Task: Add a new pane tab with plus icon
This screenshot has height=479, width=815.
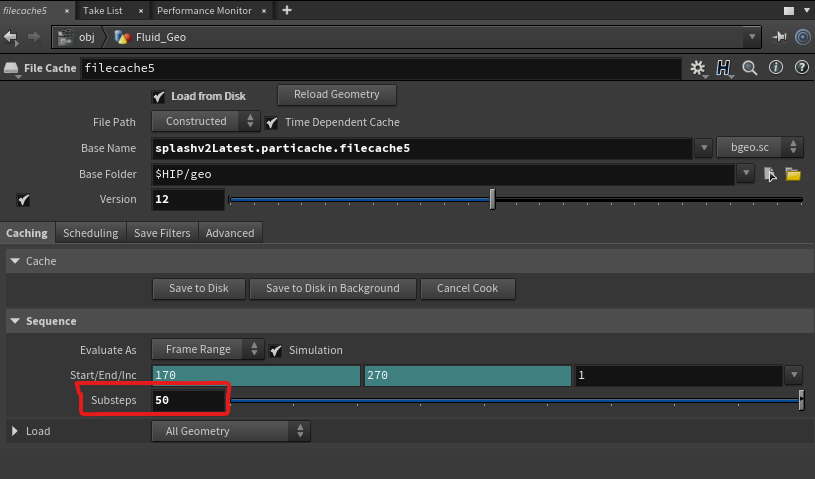Action: point(286,10)
